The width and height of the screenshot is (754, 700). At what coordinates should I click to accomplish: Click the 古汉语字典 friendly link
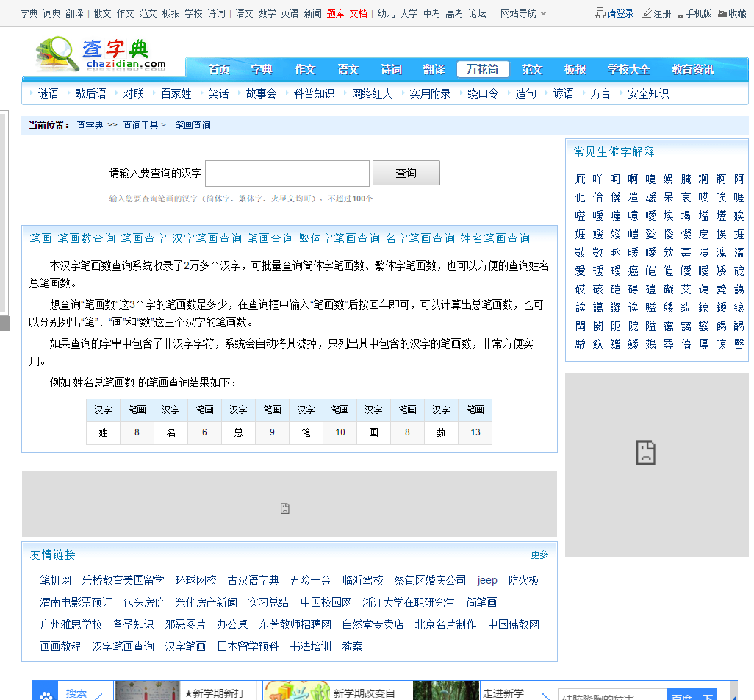click(253, 580)
